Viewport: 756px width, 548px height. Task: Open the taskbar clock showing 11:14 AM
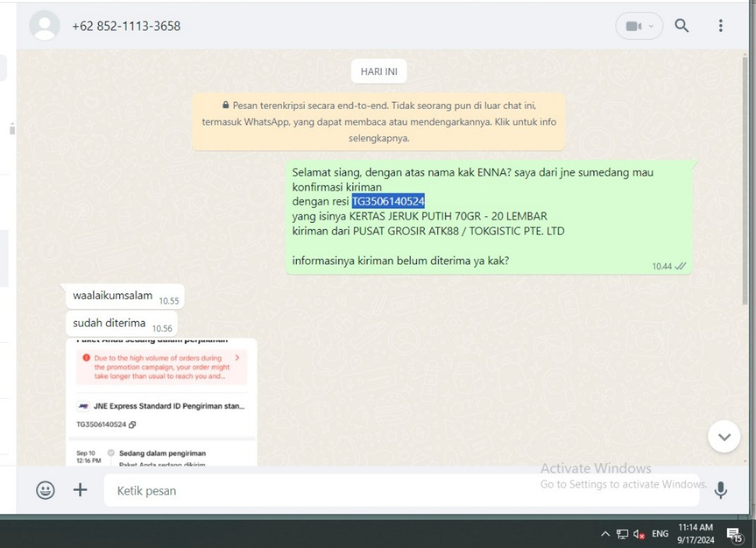coord(695,534)
